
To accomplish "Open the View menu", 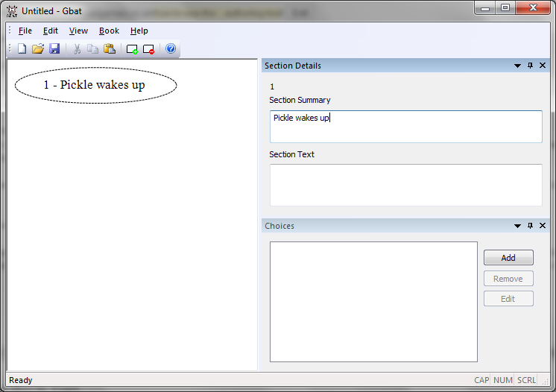I will point(78,31).
